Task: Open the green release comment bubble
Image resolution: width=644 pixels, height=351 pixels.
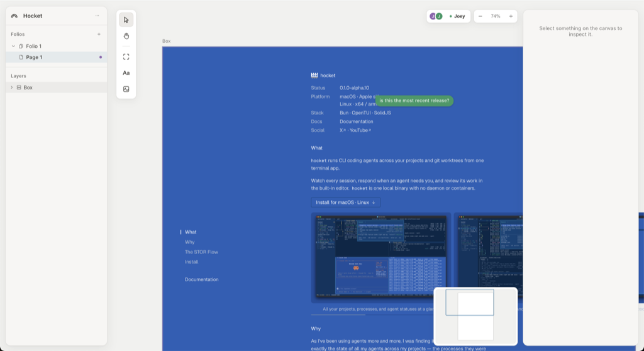Action: [x=414, y=101]
